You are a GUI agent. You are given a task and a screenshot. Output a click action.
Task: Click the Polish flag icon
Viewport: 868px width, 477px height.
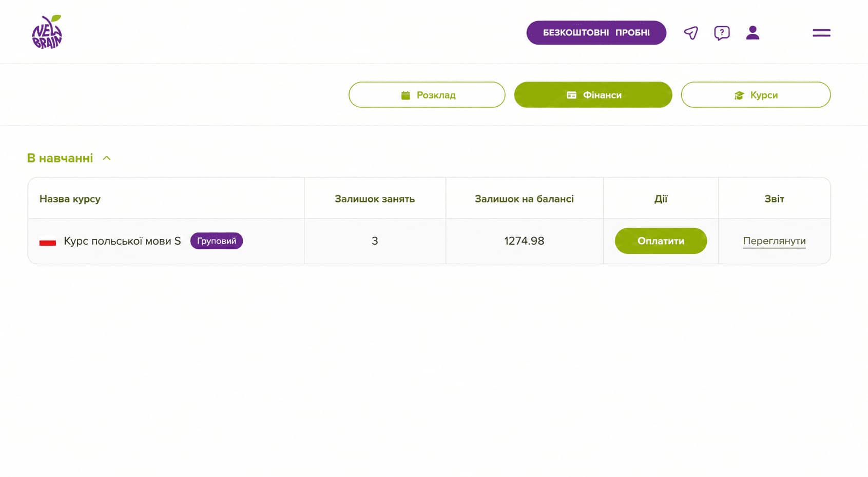click(x=47, y=241)
